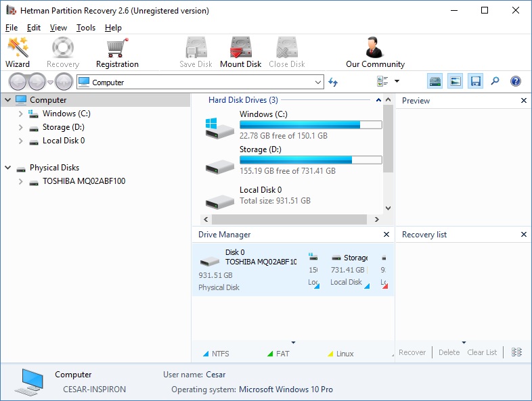The width and height of the screenshot is (532, 401).
Task: Close the Recovery list panel
Action: 523,234
